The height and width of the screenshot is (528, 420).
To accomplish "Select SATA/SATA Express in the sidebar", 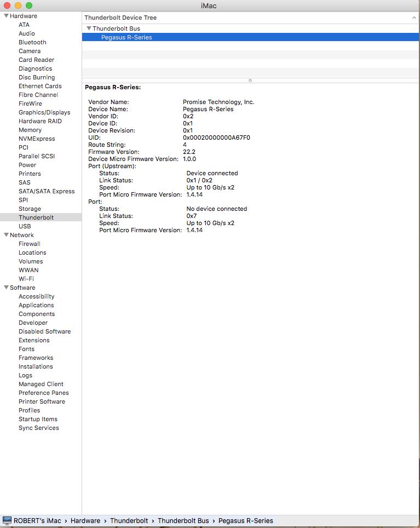I will point(47,191).
